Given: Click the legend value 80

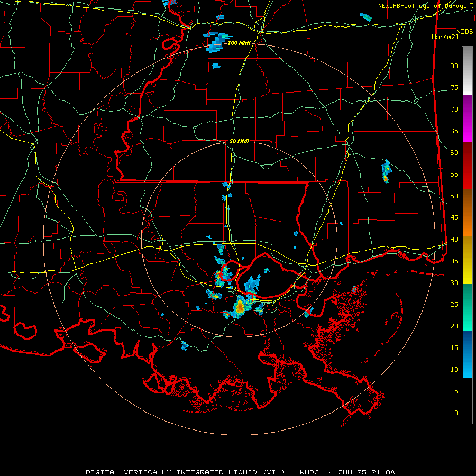Looking at the screenshot, I should [454, 66].
